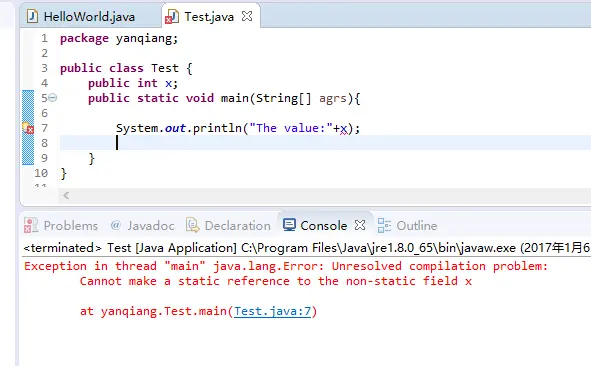The width and height of the screenshot is (591, 366).
Task: Open the Javadoc view tab
Action: 151,225
